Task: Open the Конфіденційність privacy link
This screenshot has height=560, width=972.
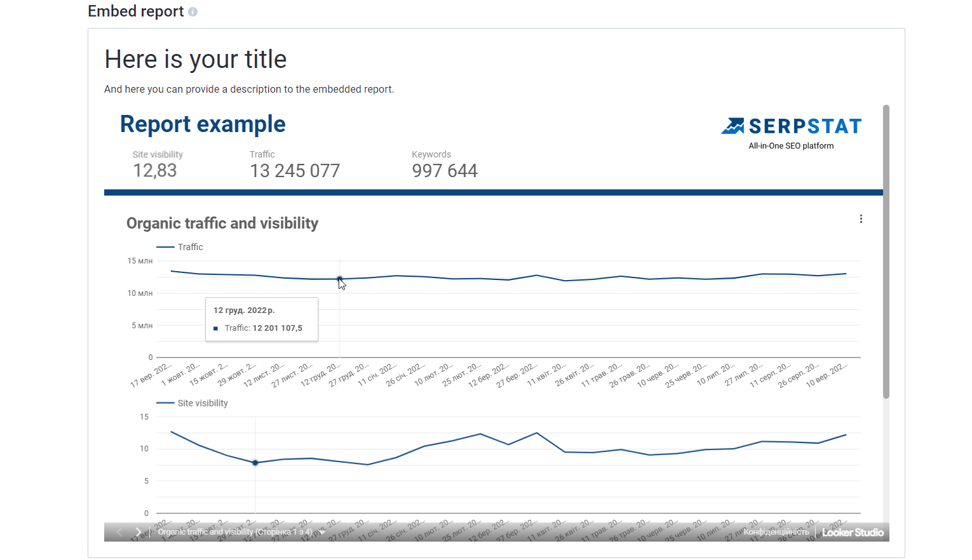Action: 776,532
